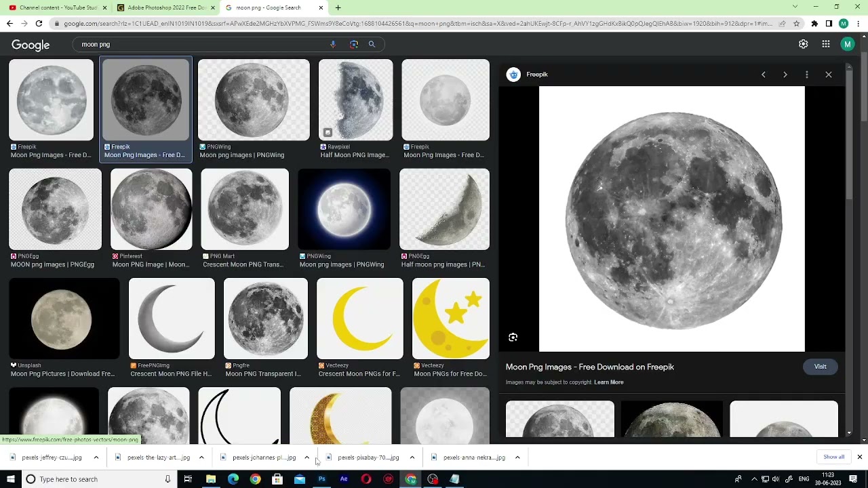Image resolution: width=868 pixels, height=488 pixels.
Task: Select Vecteezy yellow moon with stars thumbnail
Action: point(451,319)
